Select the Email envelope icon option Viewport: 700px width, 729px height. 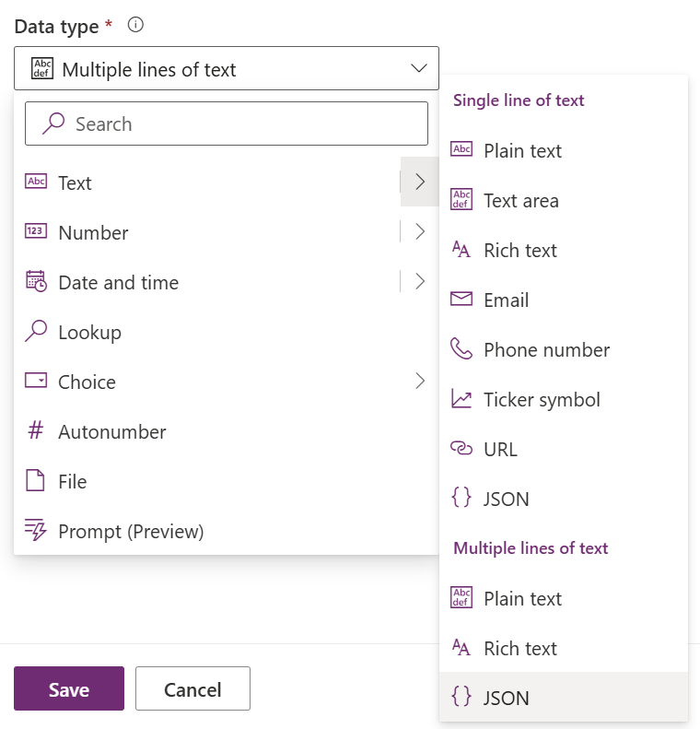pyautogui.click(x=461, y=300)
